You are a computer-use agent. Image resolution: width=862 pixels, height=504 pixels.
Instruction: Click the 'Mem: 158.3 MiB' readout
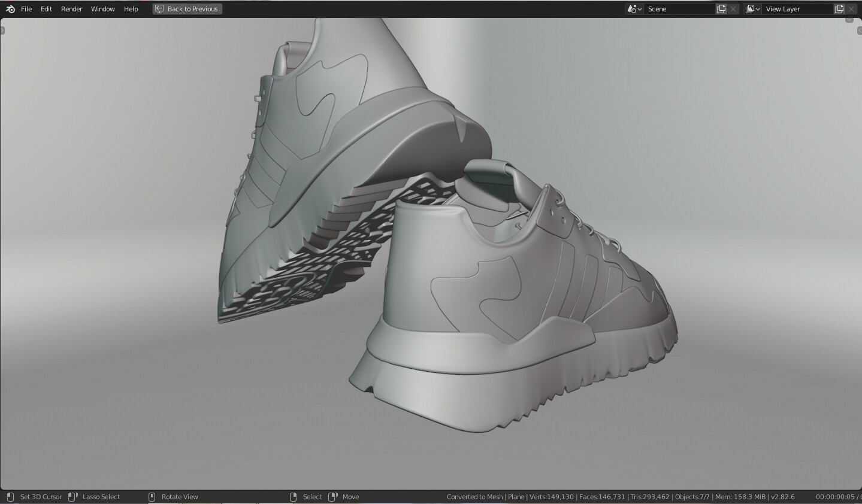(740, 497)
